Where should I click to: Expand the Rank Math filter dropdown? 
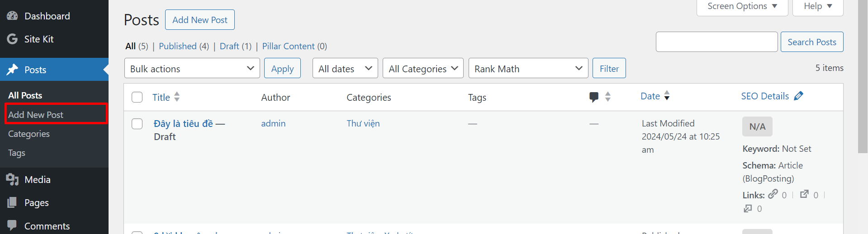pyautogui.click(x=528, y=68)
